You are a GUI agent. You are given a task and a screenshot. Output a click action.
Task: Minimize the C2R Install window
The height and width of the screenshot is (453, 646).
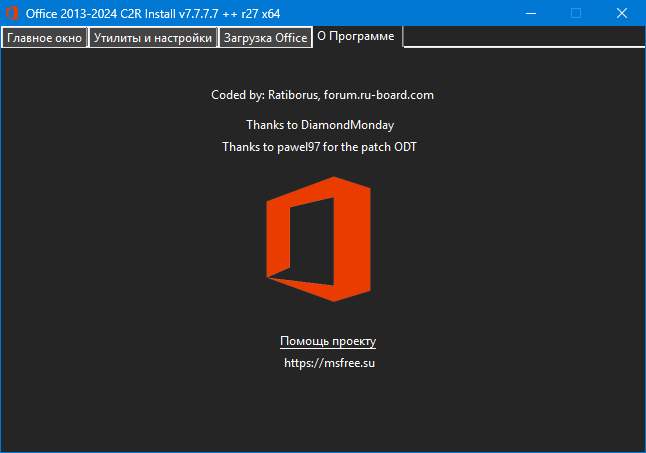click(530, 13)
